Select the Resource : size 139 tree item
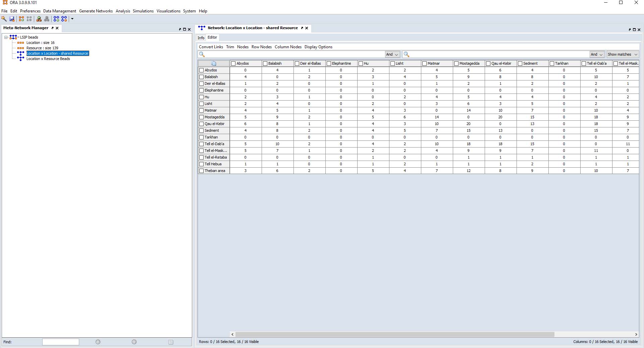Screen dimensions: 644x348 (42, 48)
